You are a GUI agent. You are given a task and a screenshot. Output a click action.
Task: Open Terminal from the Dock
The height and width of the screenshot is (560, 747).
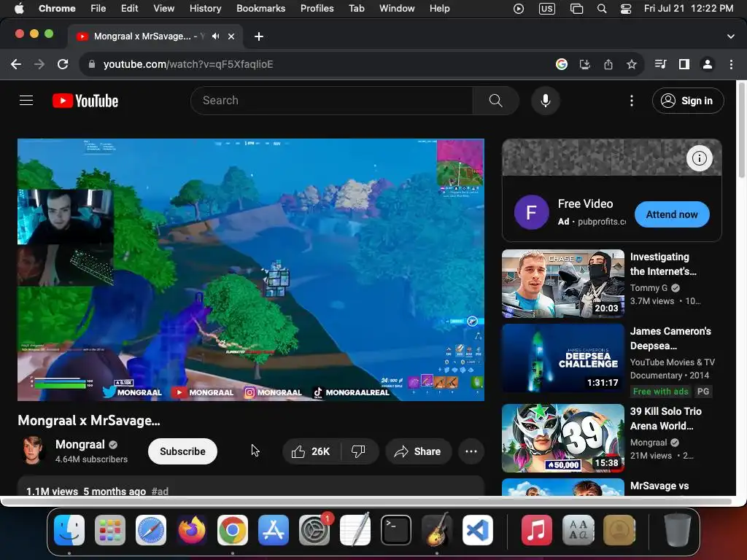[396, 530]
